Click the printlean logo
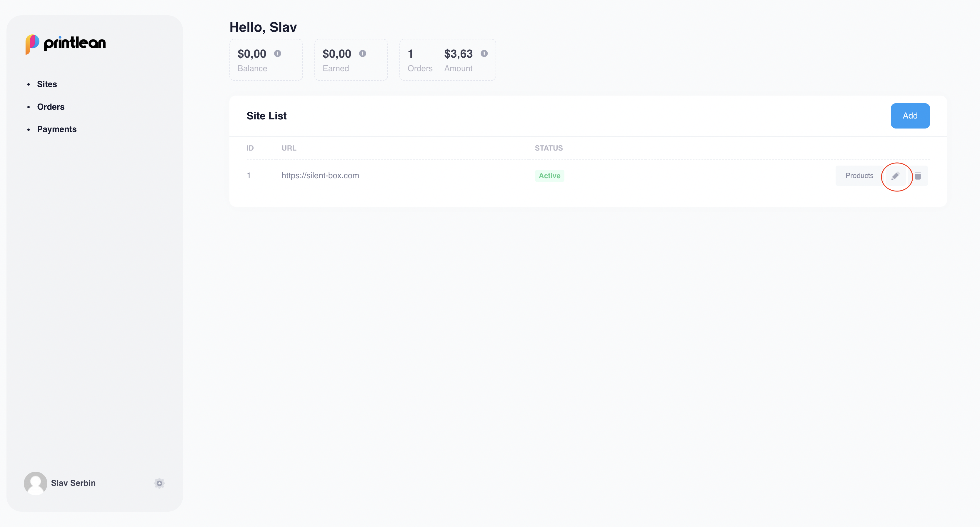 (x=66, y=44)
